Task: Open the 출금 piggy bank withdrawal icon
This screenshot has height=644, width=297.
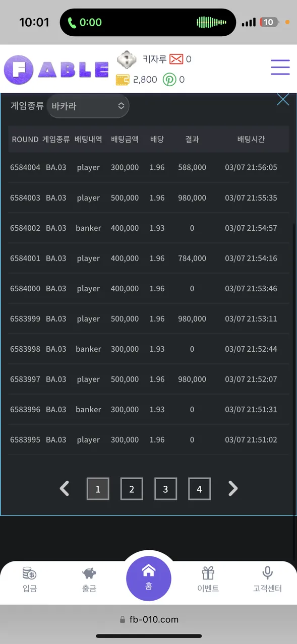Action: [x=89, y=579]
